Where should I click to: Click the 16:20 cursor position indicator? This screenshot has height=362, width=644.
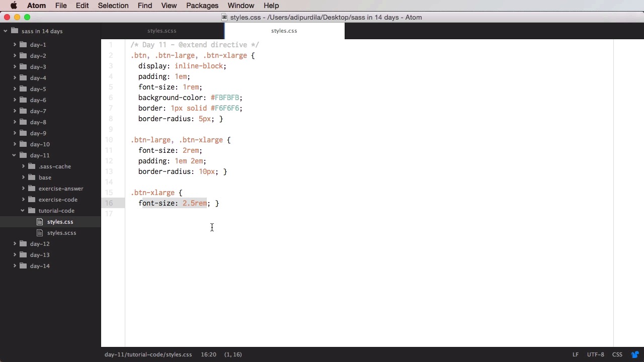(208, 354)
